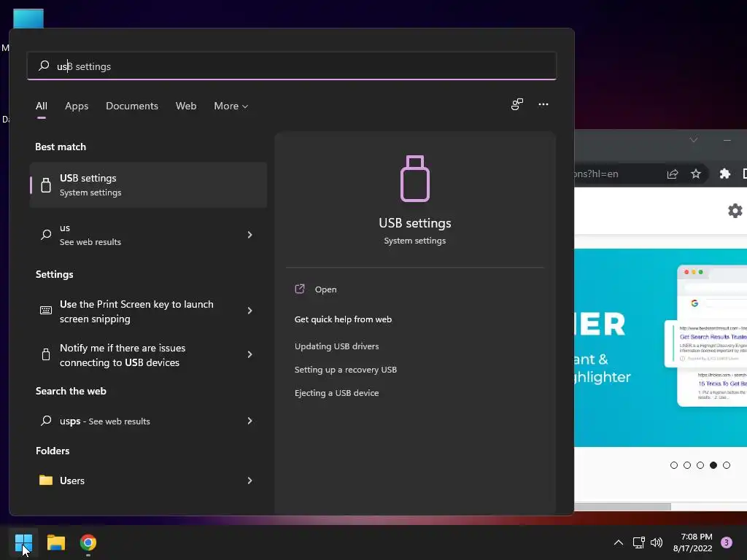Show hidden icons in system tray
This screenshot has width=747, height=560.
(619, 542)
